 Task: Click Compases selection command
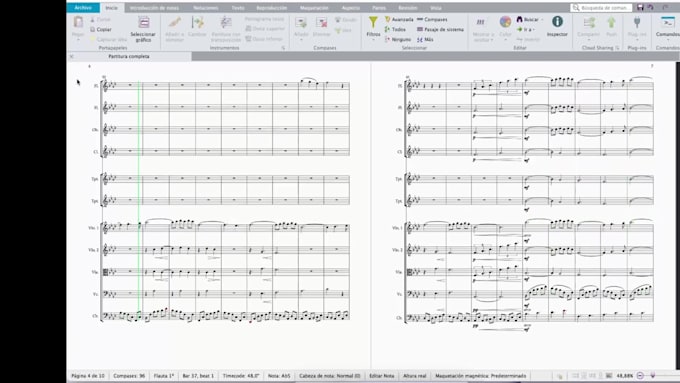[x=432, y=20]
